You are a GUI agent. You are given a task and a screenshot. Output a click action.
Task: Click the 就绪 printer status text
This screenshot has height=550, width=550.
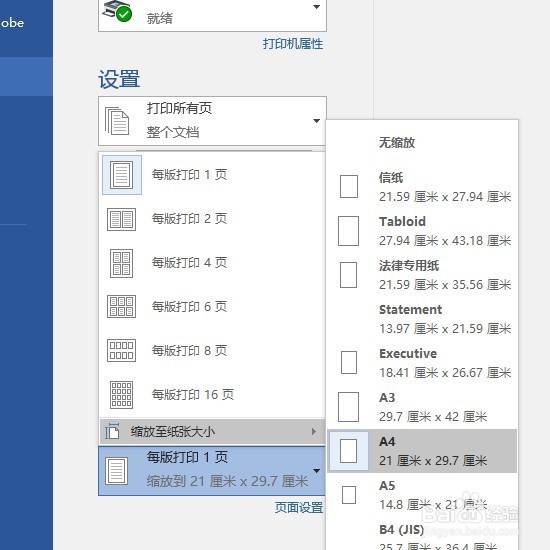160,18
